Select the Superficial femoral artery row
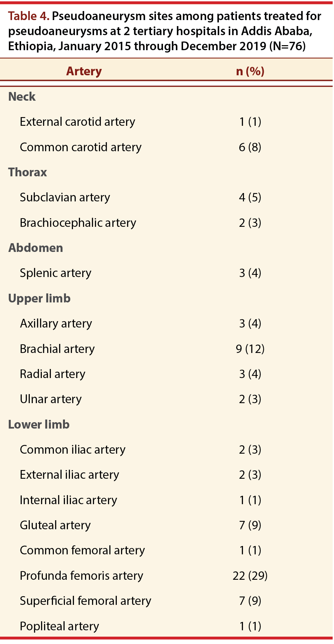The image size is (334, 644). point(166,601)
